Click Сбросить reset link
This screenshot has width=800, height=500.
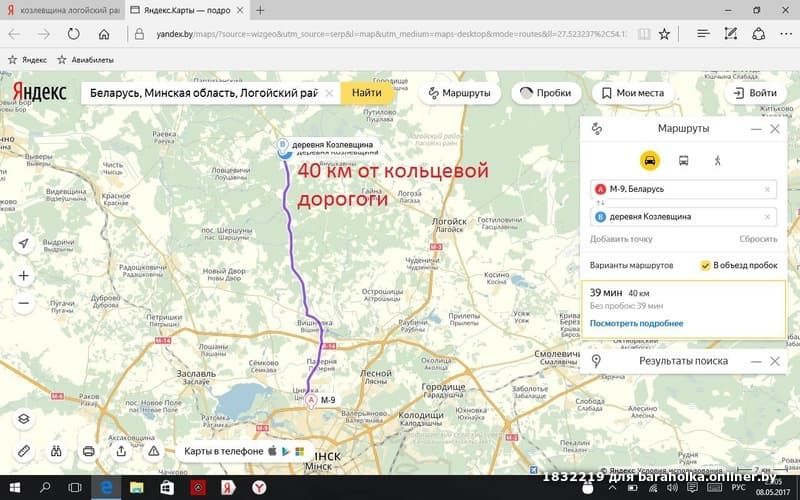pos(758,239)
